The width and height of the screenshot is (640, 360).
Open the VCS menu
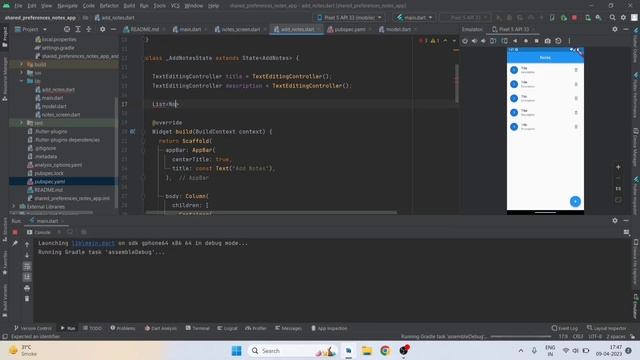point(175,6)
